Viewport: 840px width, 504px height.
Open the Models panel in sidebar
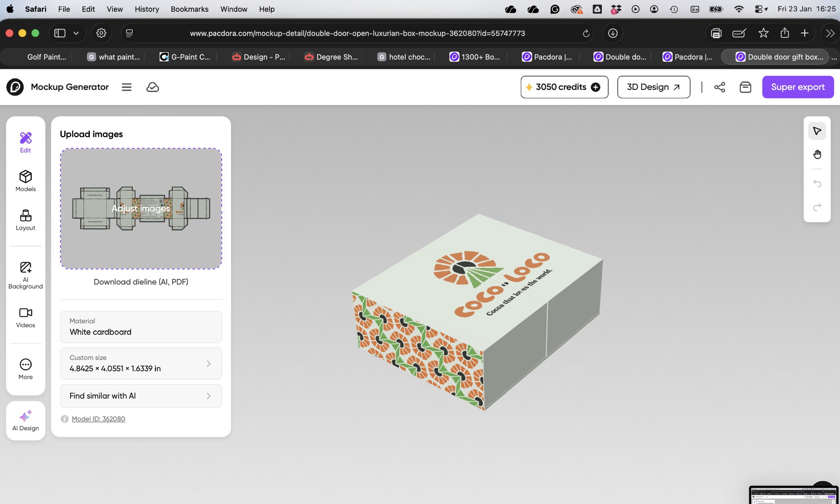coord(26,181)
